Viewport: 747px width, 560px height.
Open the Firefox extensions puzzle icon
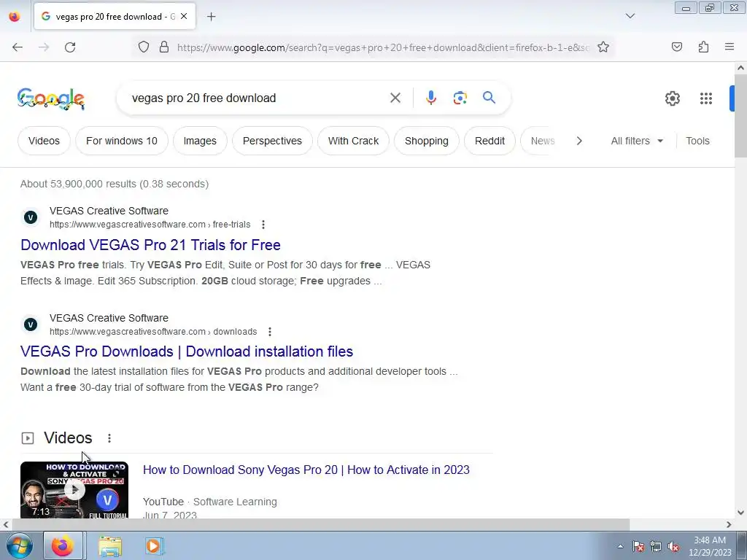point(703,47)
